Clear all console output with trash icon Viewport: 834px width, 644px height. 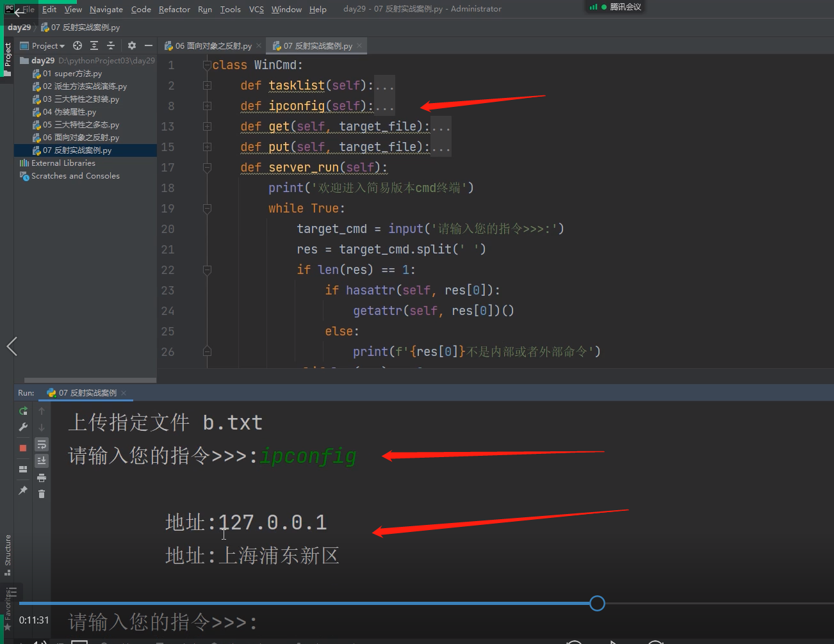(42, 494)
